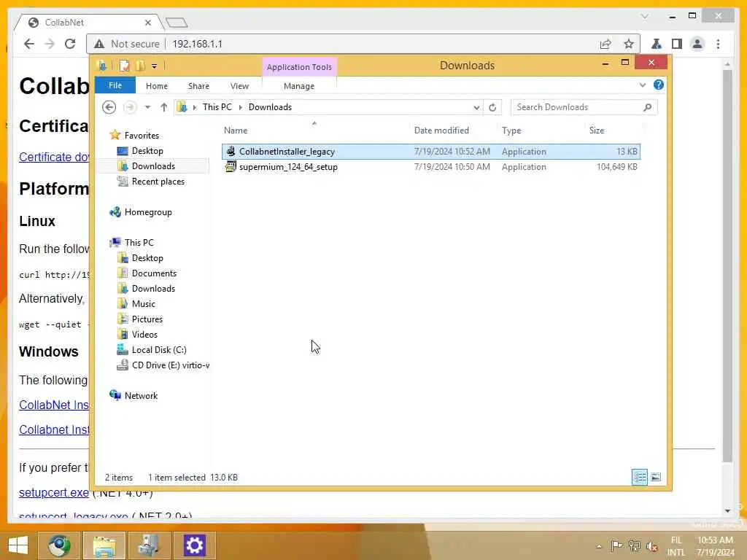Viewport: 747px width, 560px height.
Task: Click the search magnifier icon
Action: tap(648, 107)
